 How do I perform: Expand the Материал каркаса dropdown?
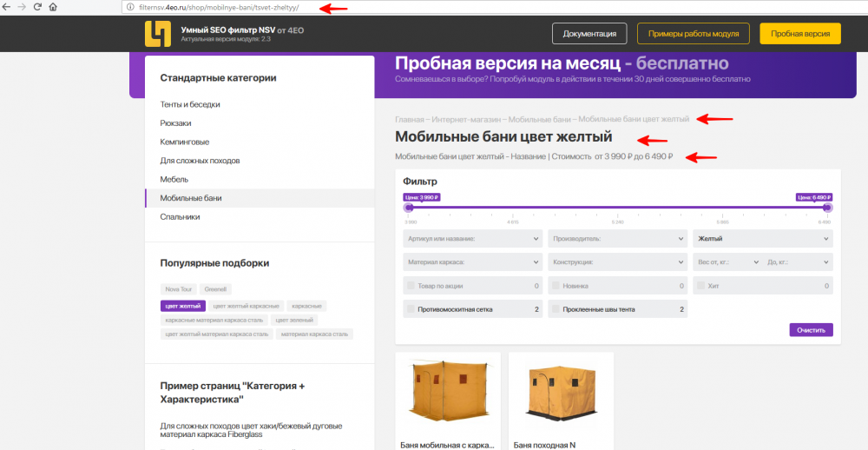473,261
